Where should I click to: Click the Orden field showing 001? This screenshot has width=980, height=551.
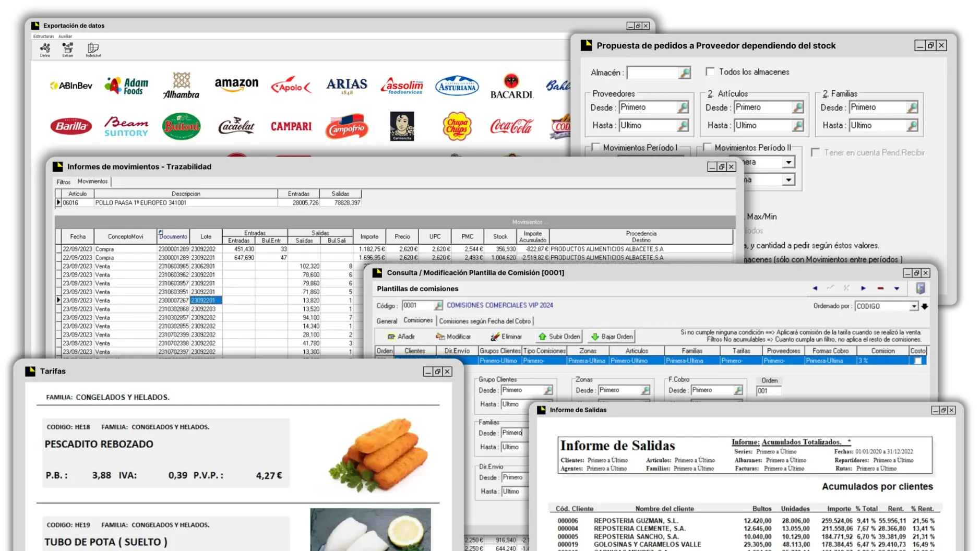point(768,391)
